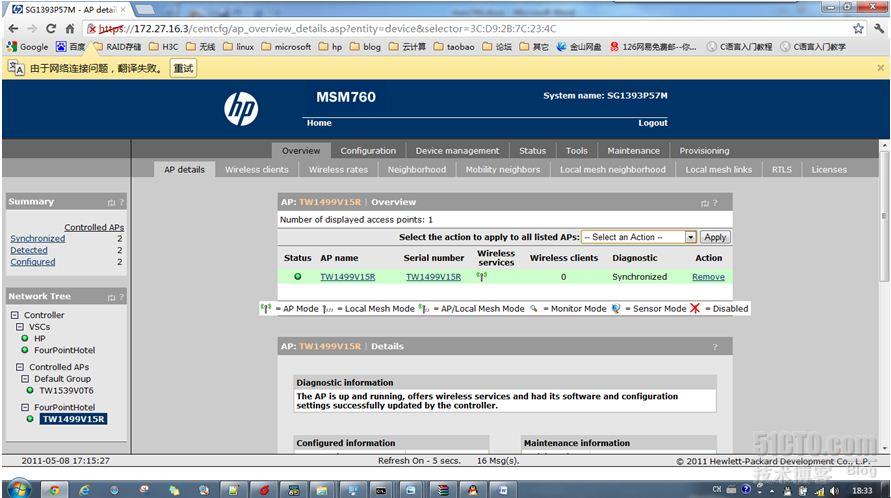Image resolution: width=891 pixels, height=498 pixels.
Task: Click the Home link in header
Action: click(319, 123)
